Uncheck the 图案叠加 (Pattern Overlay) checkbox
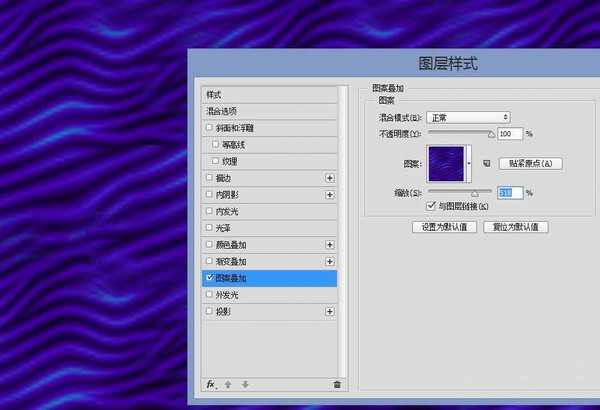This screenshot has height=410, width=600. (208, 278)
